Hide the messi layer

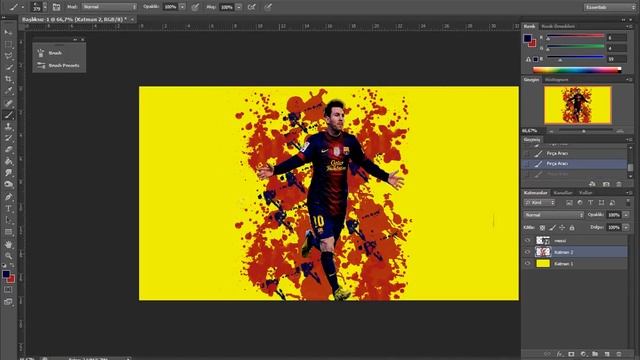[x=527, y=240]
